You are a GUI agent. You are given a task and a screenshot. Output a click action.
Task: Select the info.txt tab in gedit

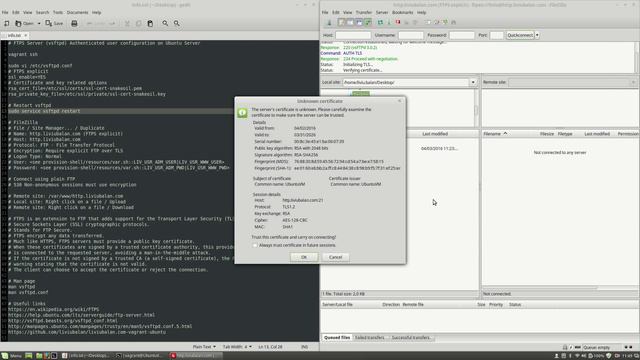14,36
